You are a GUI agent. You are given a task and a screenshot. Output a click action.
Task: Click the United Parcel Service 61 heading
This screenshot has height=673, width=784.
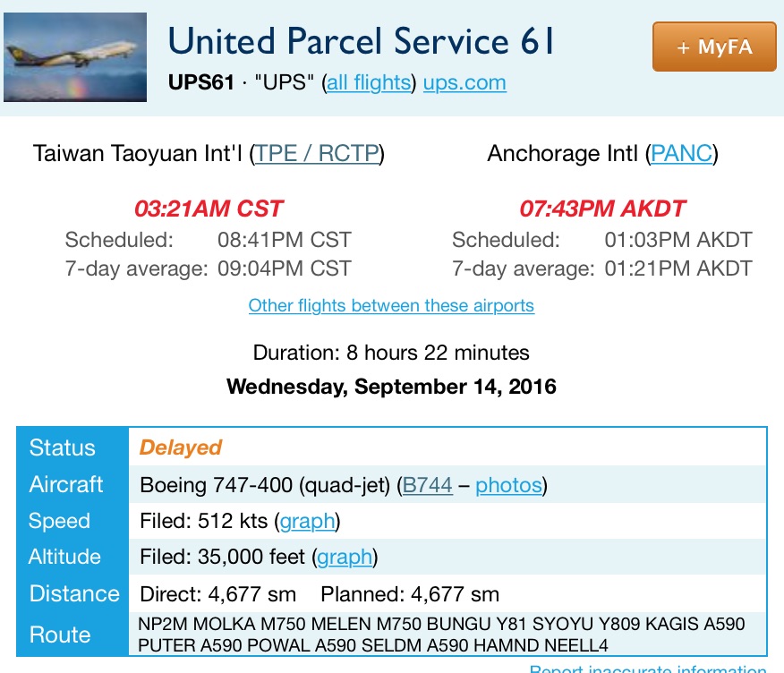tap(361, 42)
